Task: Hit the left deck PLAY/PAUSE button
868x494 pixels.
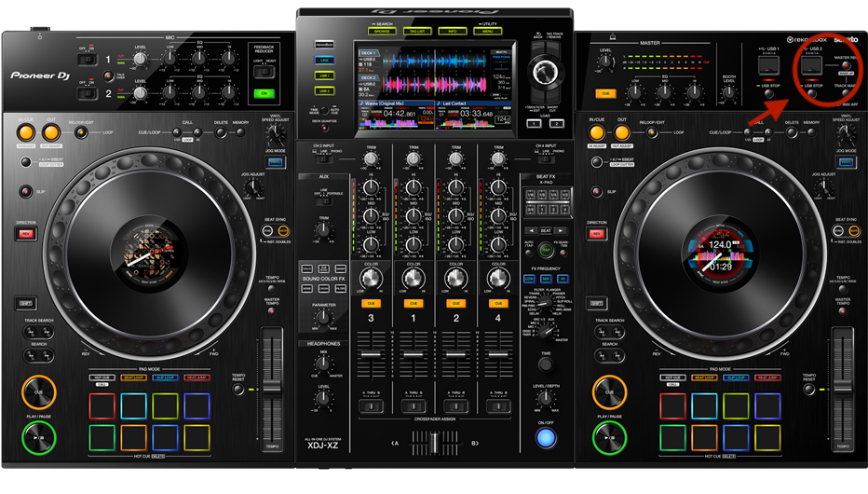Action: click(38, 437)
